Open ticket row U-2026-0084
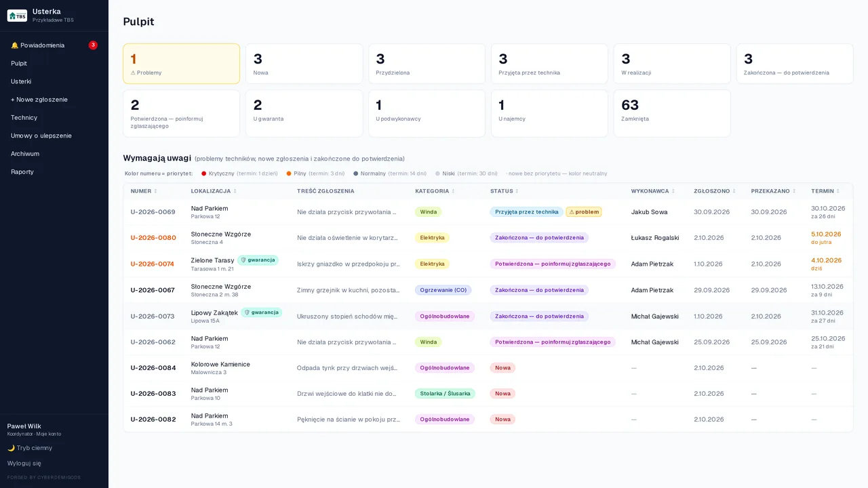This screenshot has height=488, width=868. [488, 368]
